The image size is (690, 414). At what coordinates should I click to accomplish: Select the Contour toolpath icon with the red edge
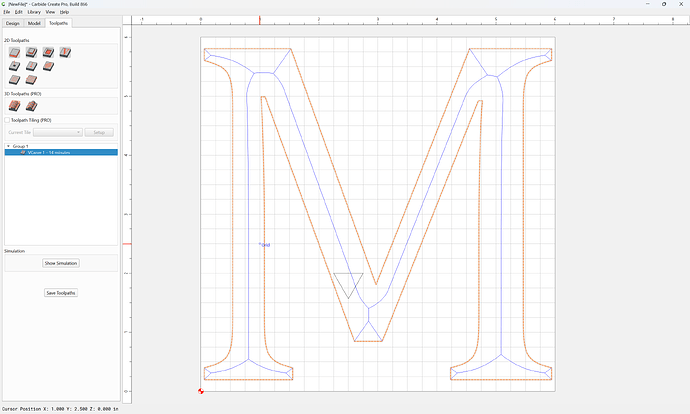point(15,53)
